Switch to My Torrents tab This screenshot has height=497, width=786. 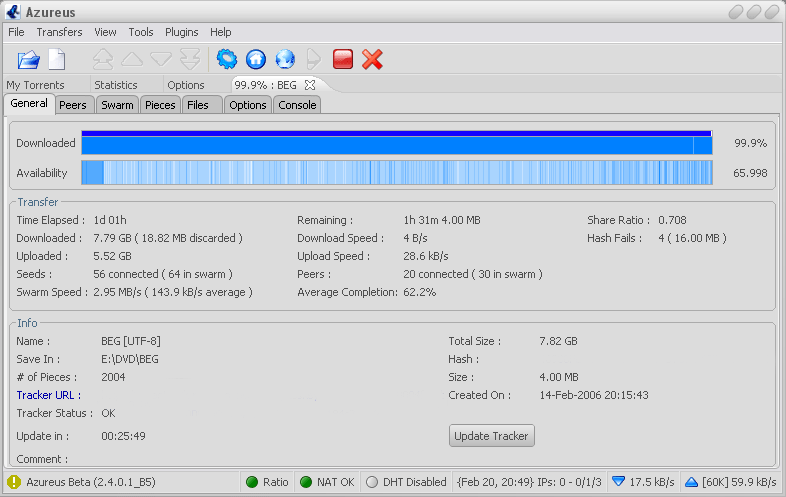pyautogui.click(x=36, y=85)
